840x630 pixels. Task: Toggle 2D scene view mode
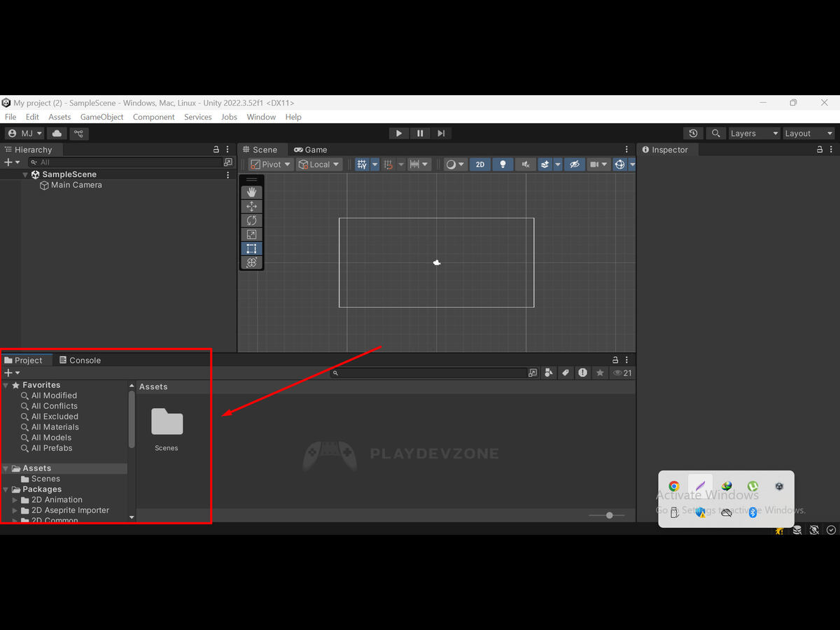(479, 164)
